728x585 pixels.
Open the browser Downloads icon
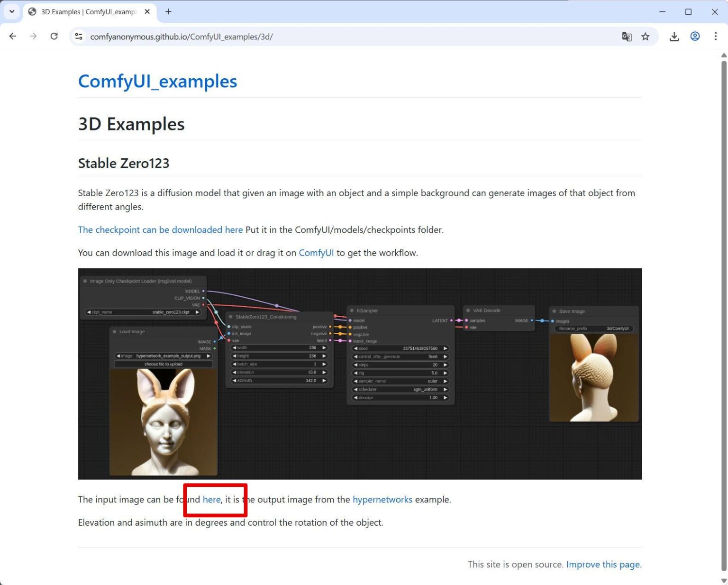coord(674,36)
